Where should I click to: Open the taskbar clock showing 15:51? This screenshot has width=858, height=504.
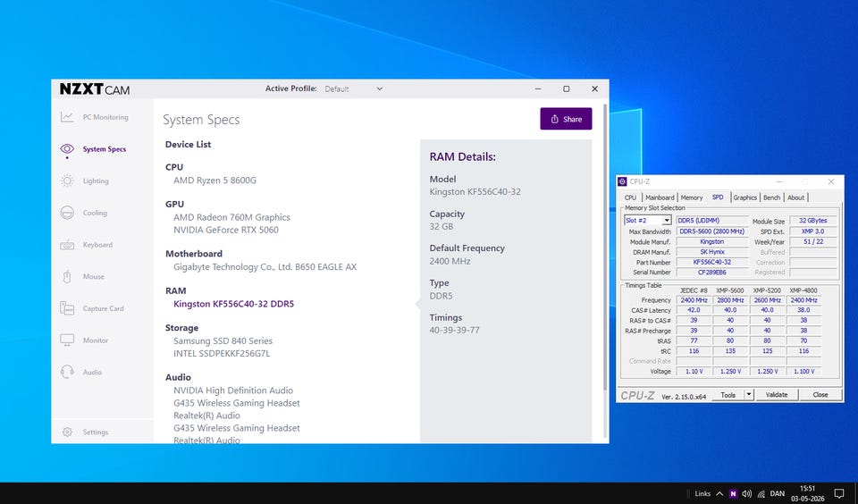click(808, 493)
